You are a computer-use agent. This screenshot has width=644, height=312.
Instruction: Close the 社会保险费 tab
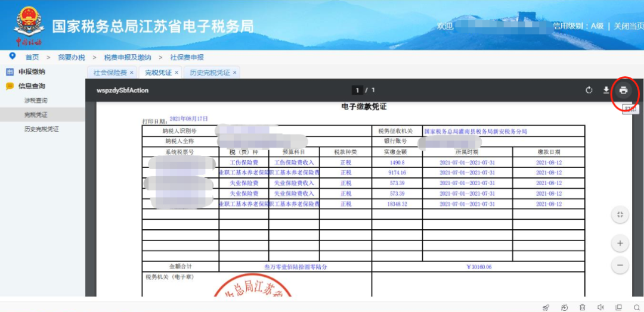(x=131, y=73)
